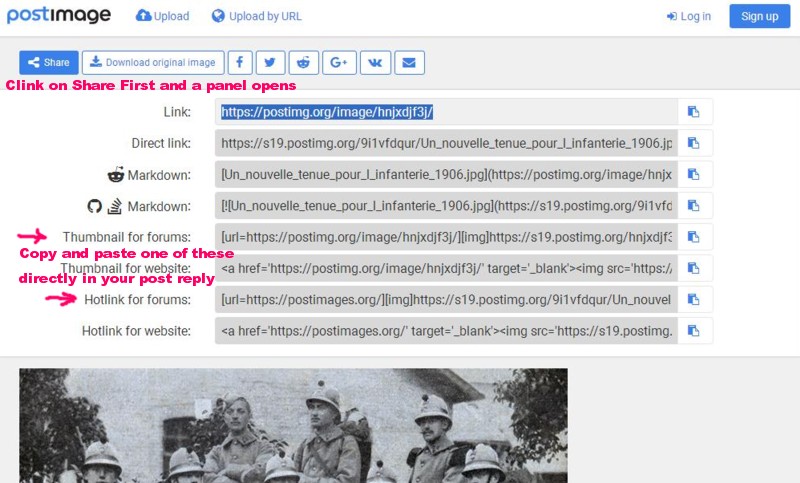Screen dimensions: 800x483
Task: Copy the Thumbnail for forums code
Action: tap(694, 237)
